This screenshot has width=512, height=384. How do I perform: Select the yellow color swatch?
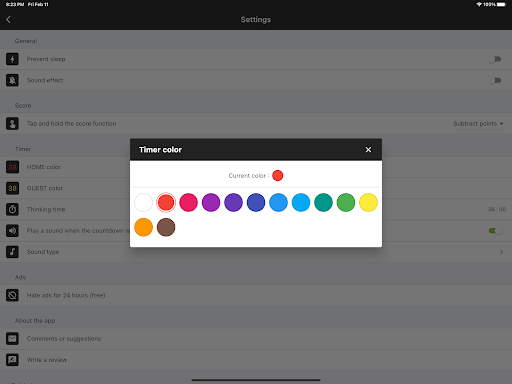tap(368, 202)
